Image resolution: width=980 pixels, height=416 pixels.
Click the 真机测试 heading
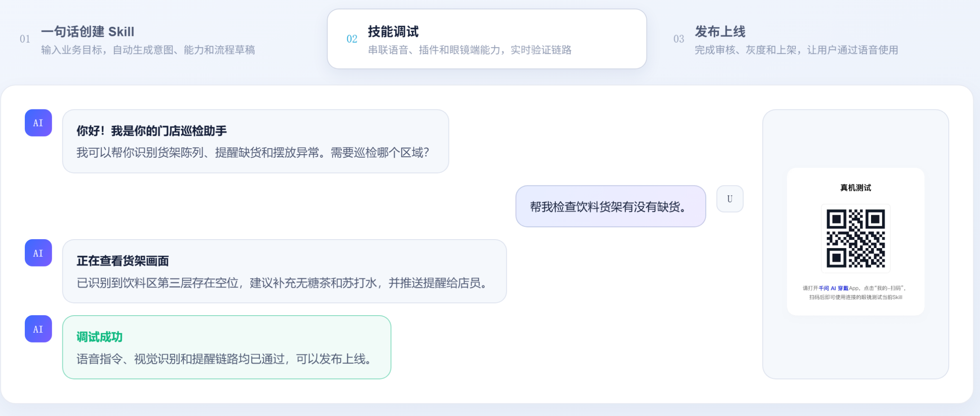(856, 188)
